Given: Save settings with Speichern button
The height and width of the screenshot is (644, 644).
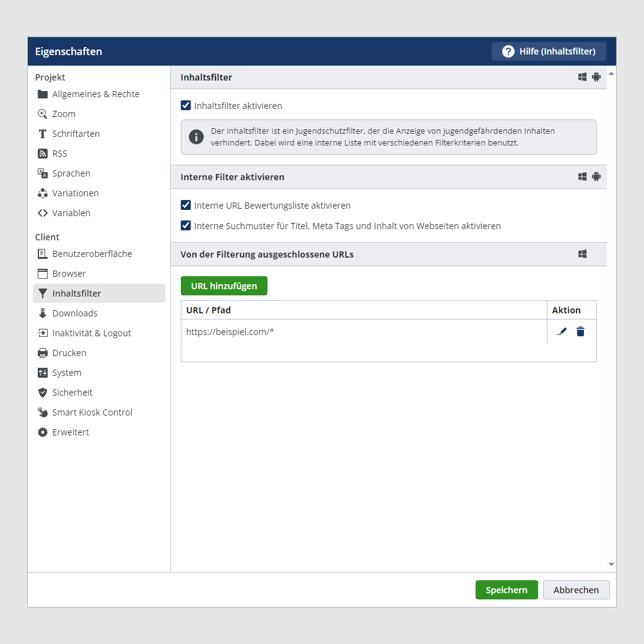Looking at the screenshot, I should 506,590.
